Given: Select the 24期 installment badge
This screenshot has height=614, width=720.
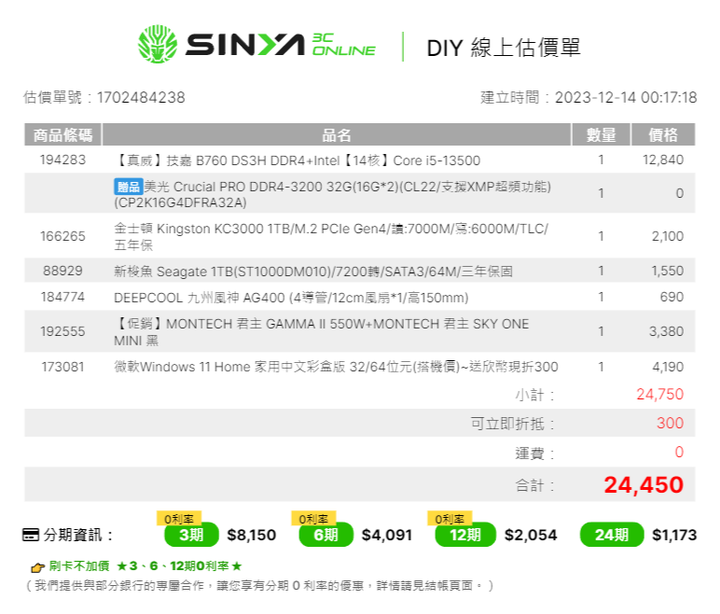Looking at the screenshot, I should (x=612, y=535).
